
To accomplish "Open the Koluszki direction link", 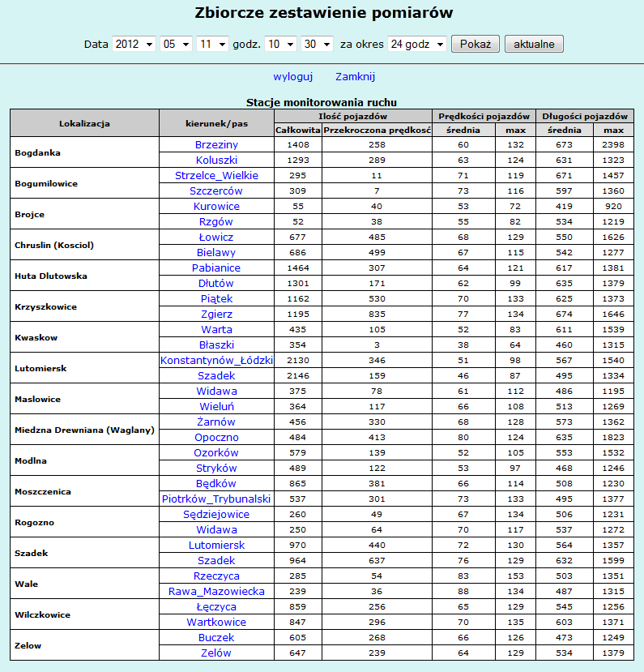I will coord(216,161).
